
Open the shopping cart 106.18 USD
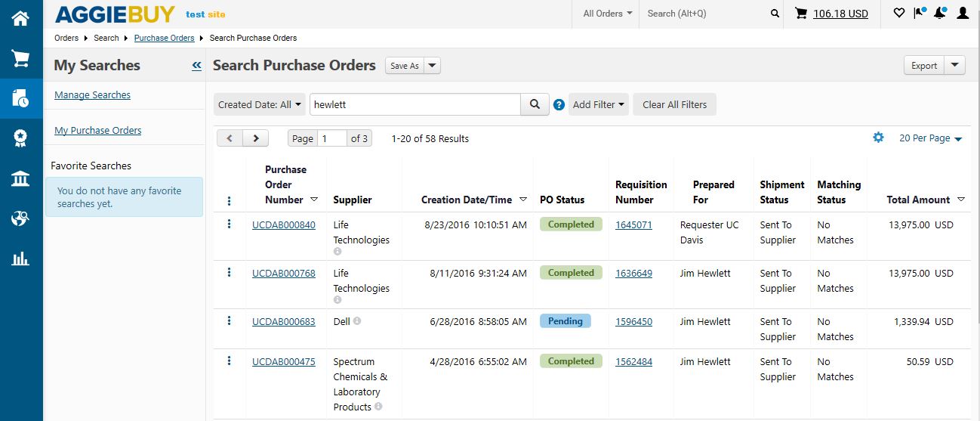(x=831, y=14)
